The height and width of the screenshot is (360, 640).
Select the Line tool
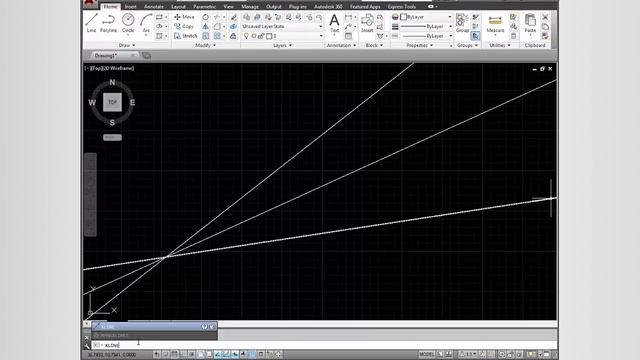(91, 22)
